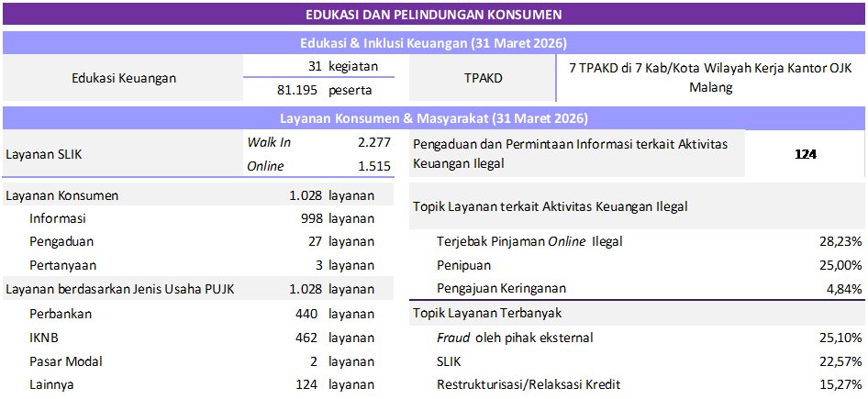Screen dimensions: 868x399
Task: Select the 'Pasar Modal' label cell
Action: click(x=65, y=361)
